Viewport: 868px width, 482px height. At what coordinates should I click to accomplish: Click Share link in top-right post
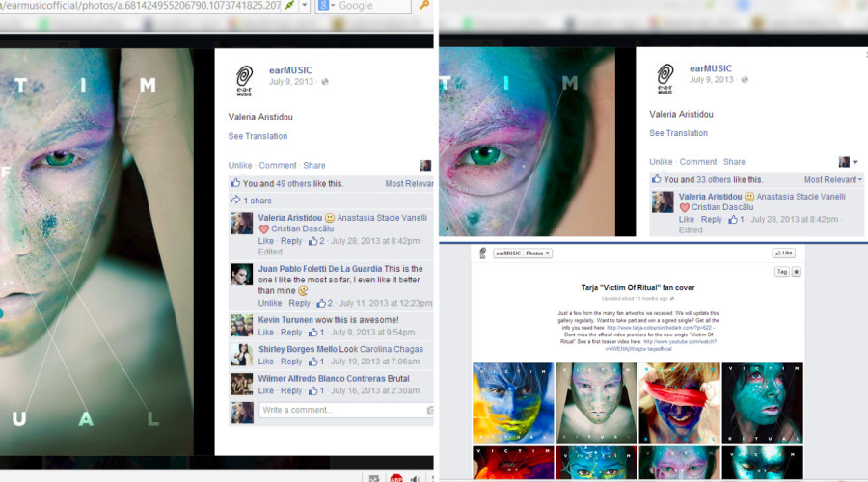click(x=734, y=162)
